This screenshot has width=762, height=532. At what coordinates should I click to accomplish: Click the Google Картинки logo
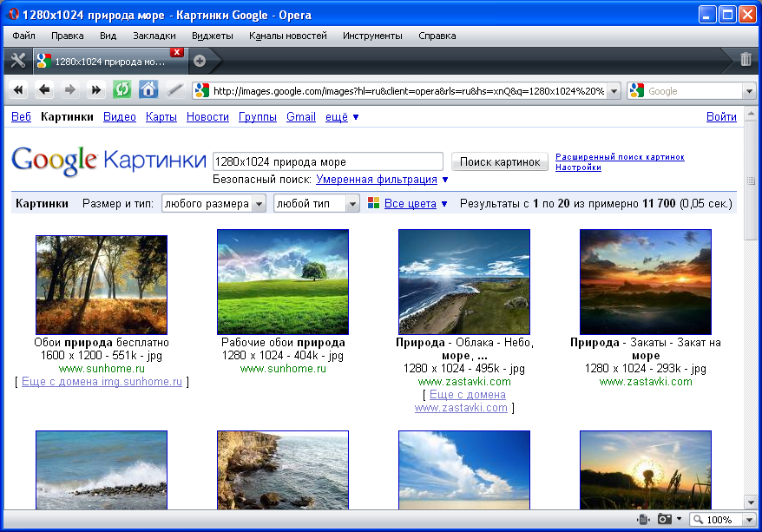pos(108,161)
